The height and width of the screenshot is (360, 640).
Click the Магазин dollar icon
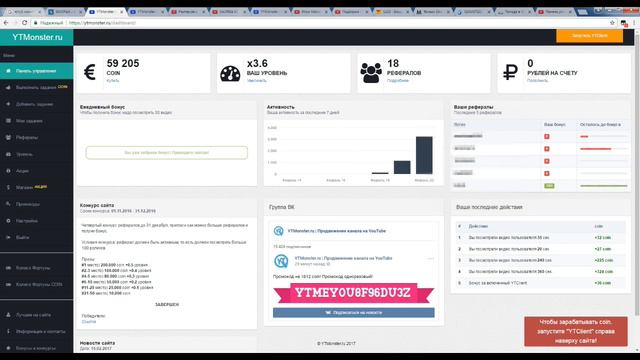[x=8, y=187]
